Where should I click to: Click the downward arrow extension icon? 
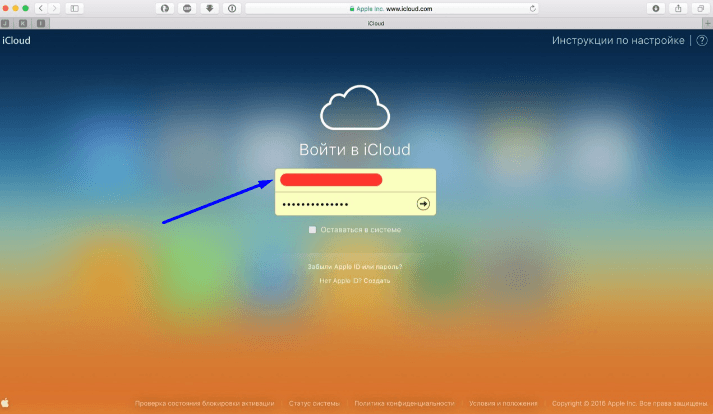pyautogui.click(x=209, y=8)
